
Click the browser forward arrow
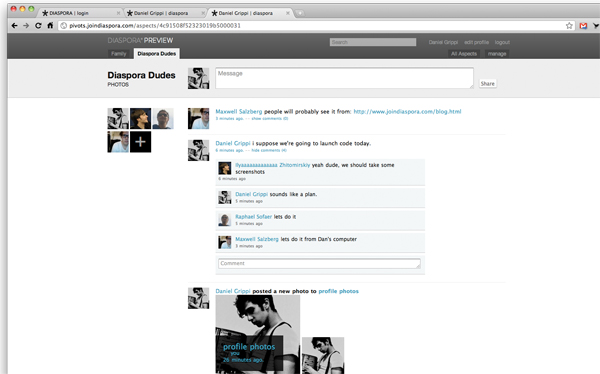26,26
